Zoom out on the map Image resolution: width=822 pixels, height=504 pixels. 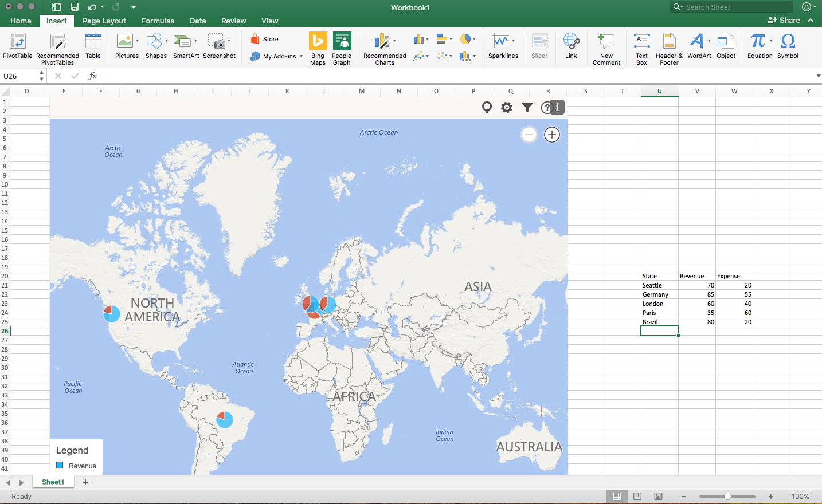point(529,135)
